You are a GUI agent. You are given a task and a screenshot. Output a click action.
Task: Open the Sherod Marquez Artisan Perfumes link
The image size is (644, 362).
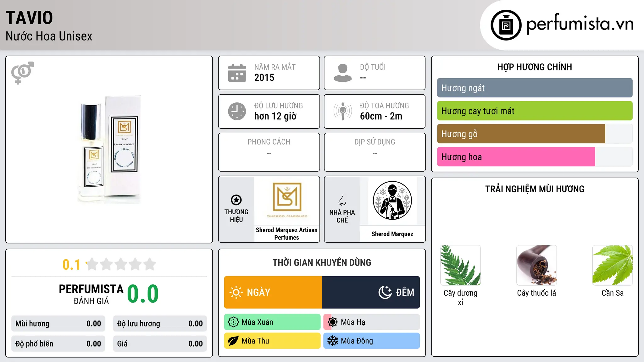click(286, 234)
